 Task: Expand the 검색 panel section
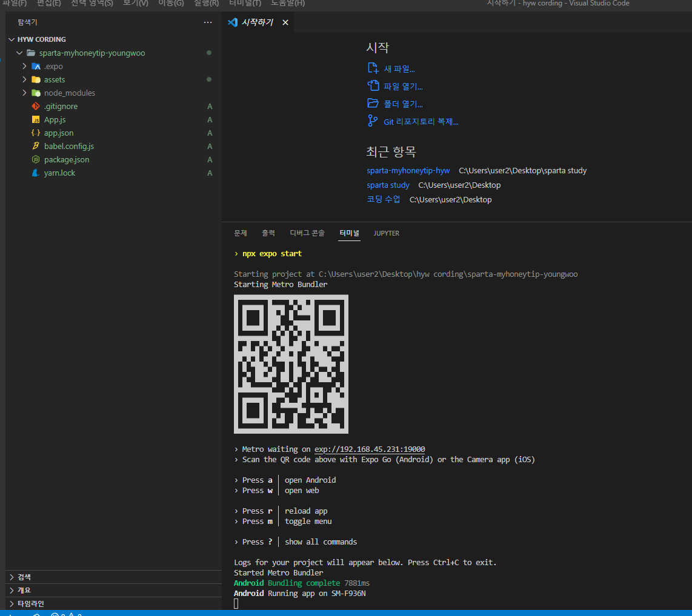(12, 577)
